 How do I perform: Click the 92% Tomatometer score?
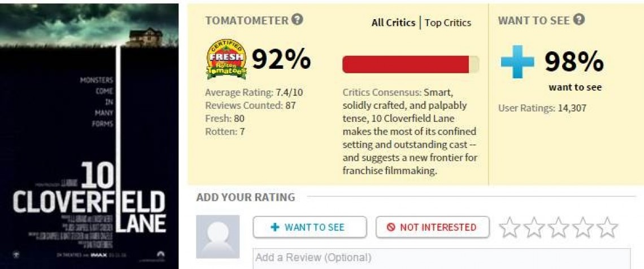(x=281, y=59)
